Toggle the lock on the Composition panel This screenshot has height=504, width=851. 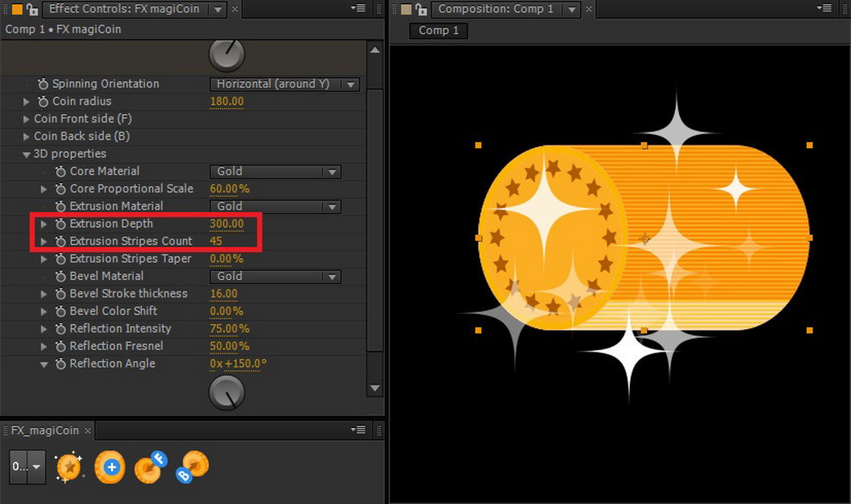(x=421, y=10)
